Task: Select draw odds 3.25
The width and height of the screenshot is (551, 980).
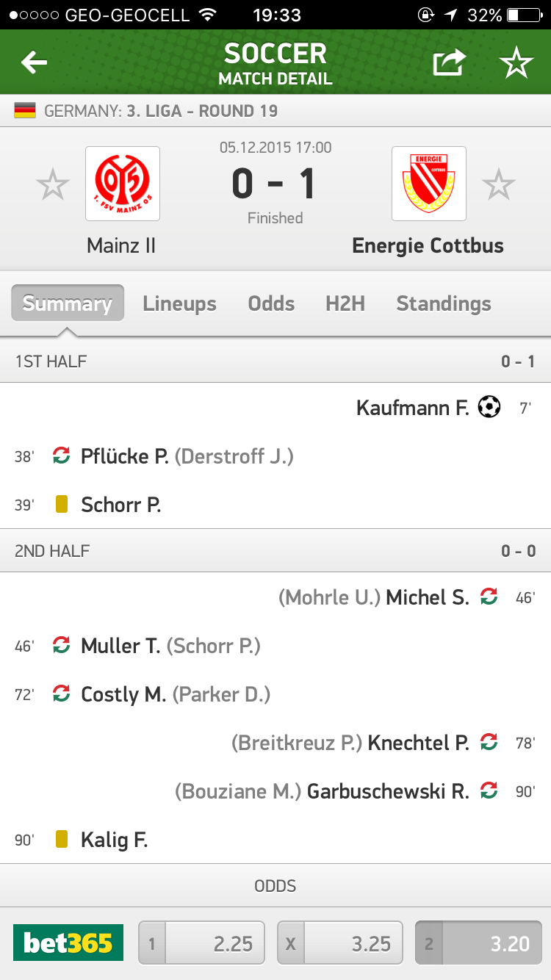Action: coord(340,943)
